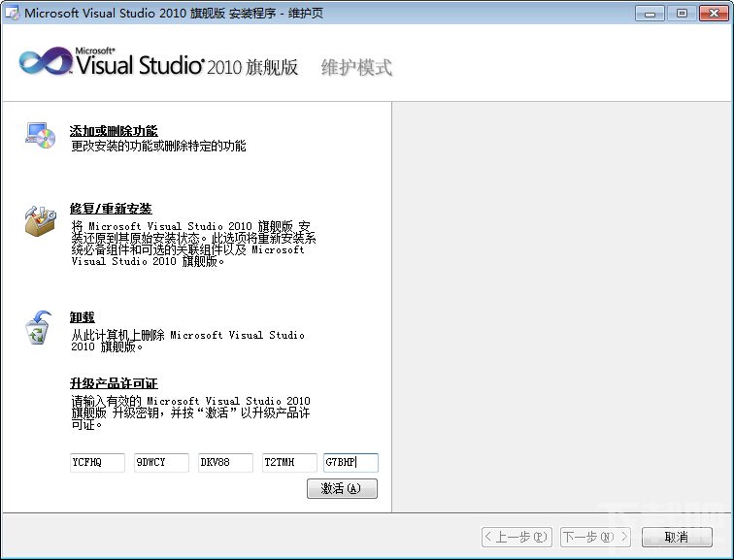Click the 激活(A) button

(342, 488)
